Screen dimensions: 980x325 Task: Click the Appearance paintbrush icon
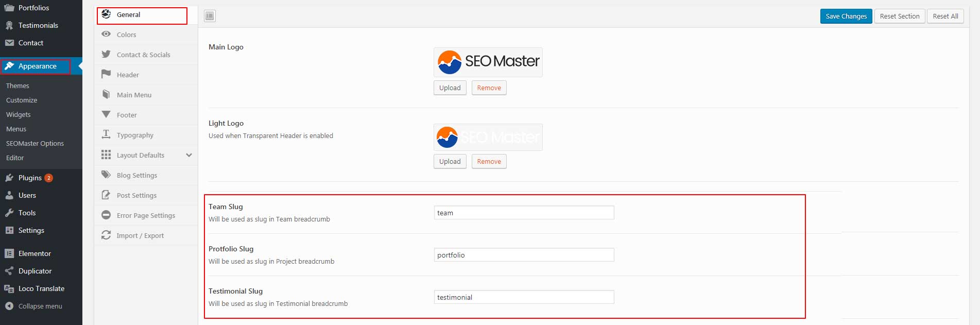point(9,66)
